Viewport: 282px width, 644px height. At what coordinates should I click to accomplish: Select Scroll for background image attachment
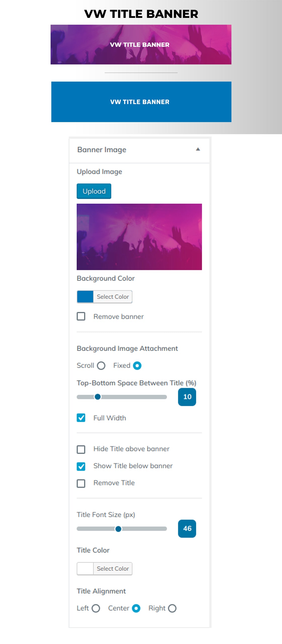point(101,366)
